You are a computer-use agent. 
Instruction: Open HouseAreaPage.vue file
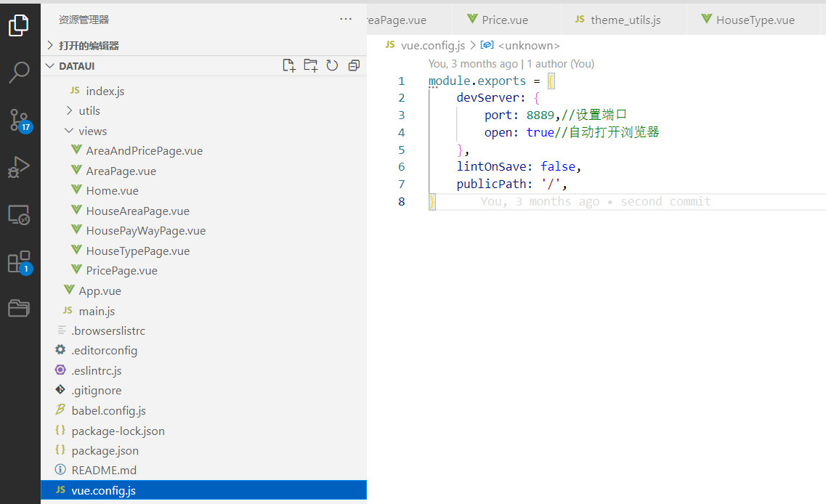204,211
